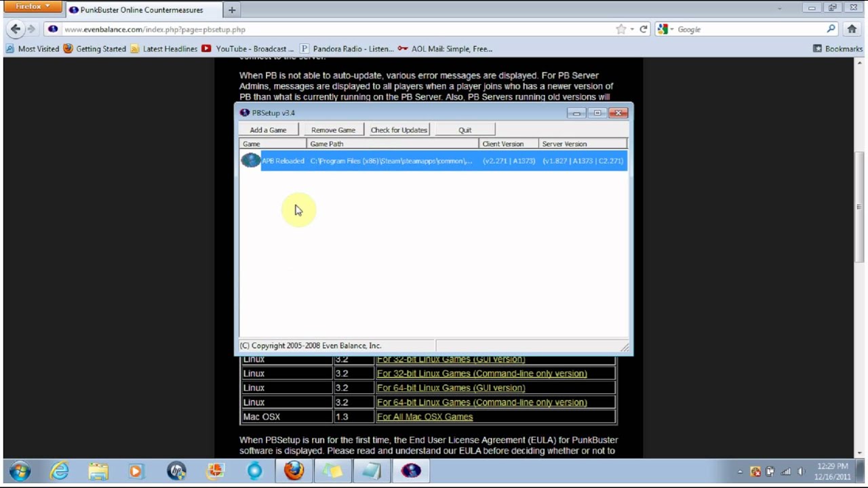
Task: Open Most Visited bookmarks folder
Action: (33, 49)
